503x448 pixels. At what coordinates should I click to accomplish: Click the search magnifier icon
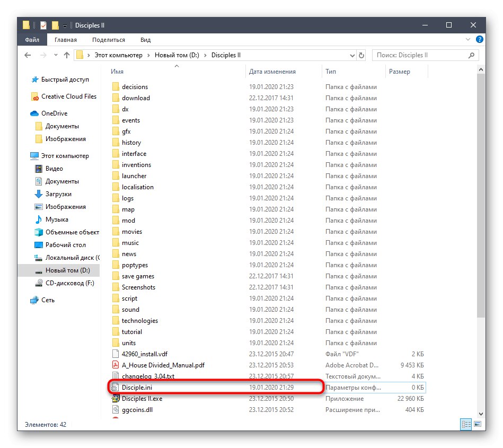pyautogui.click(x=471, y=55)
